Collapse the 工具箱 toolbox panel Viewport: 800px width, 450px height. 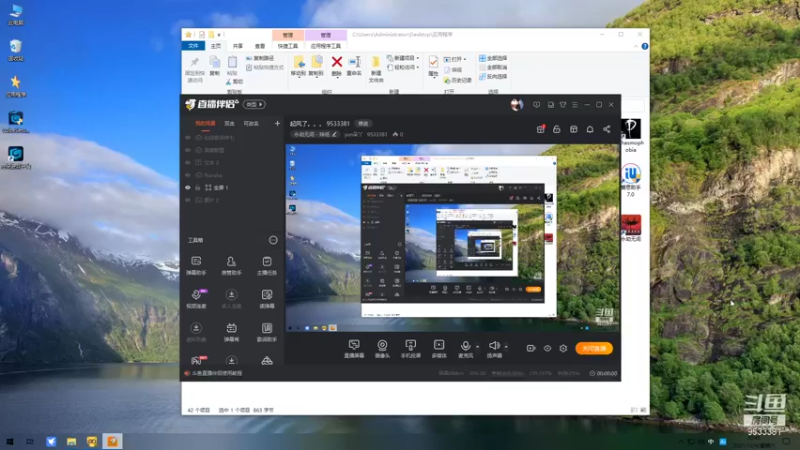point(273,240)
